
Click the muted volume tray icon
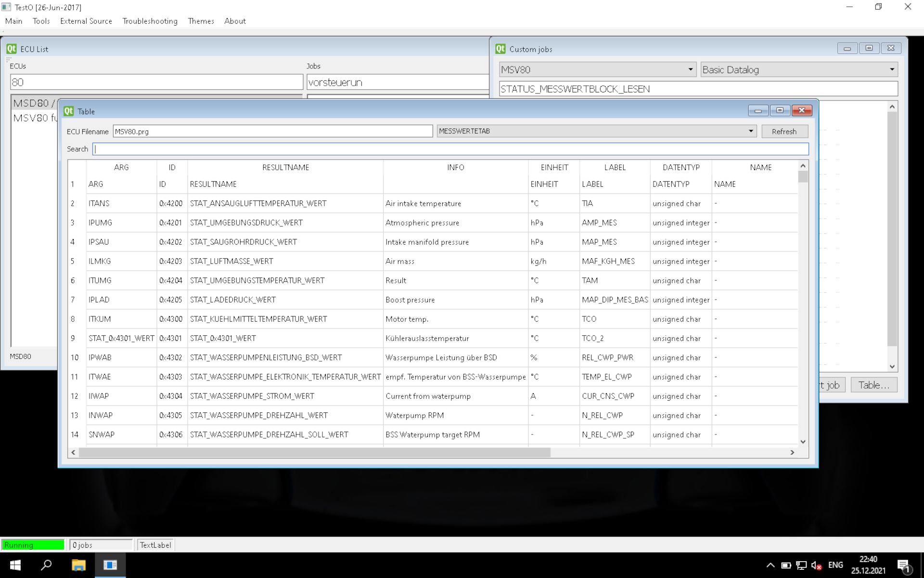(816, 565)
